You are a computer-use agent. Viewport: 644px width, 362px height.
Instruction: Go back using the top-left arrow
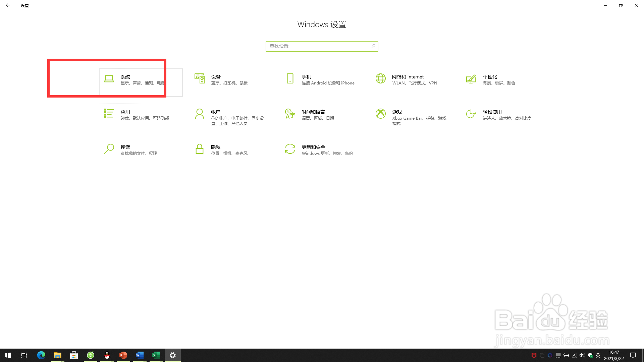pos(8,5)
